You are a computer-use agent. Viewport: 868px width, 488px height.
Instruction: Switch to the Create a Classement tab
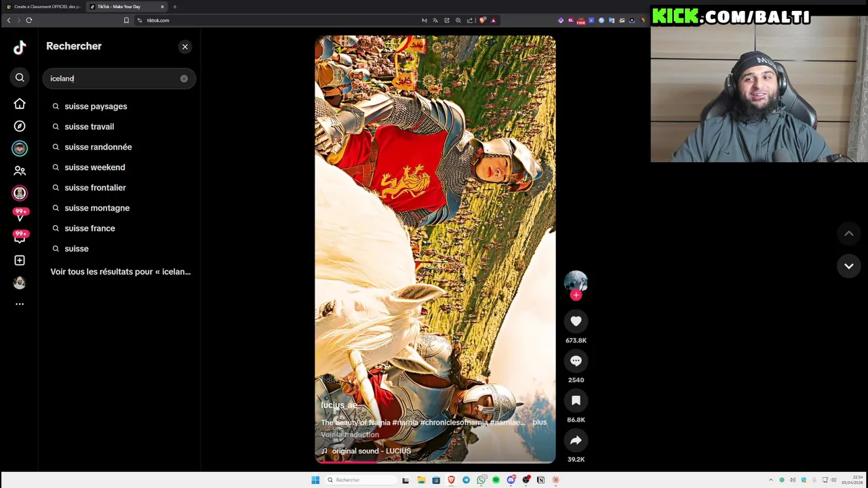click(x=43, y=7)
